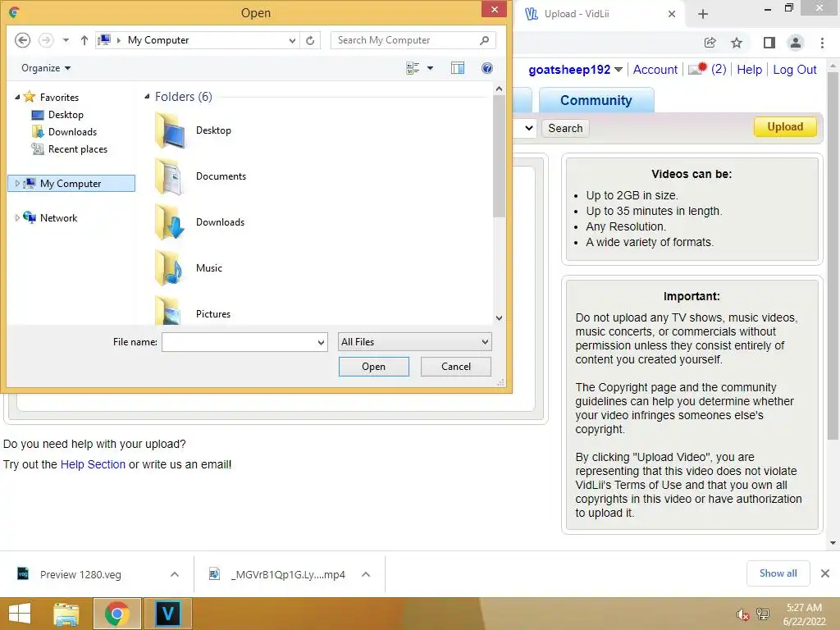Change the view layout icon

point(413,68)
